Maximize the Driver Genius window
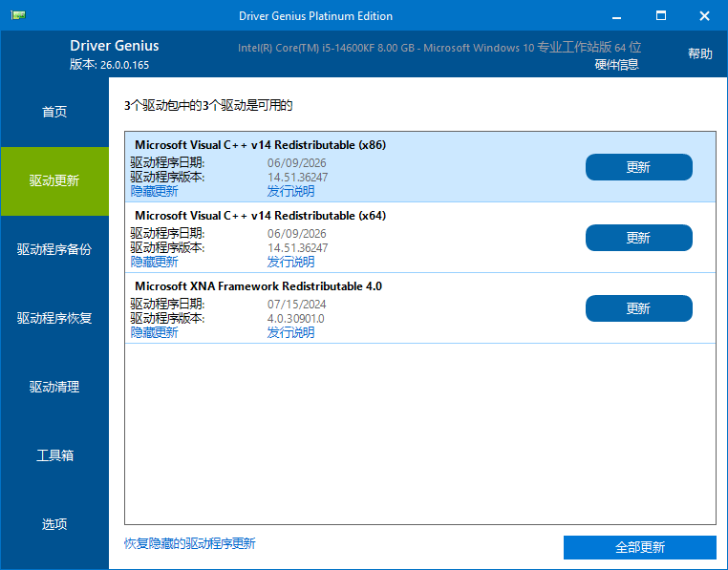This screenshot has height=570, width=728. tap(661, 16)
